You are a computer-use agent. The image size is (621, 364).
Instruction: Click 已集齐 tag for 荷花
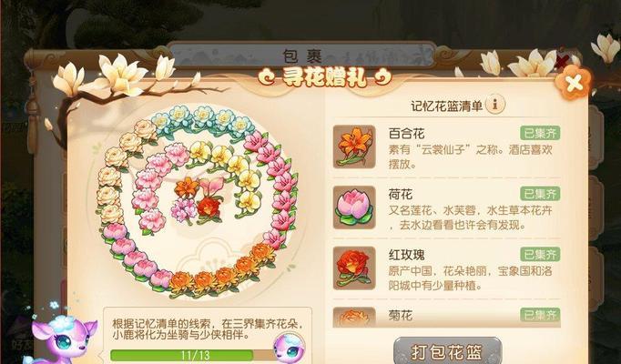click(540, 194)
